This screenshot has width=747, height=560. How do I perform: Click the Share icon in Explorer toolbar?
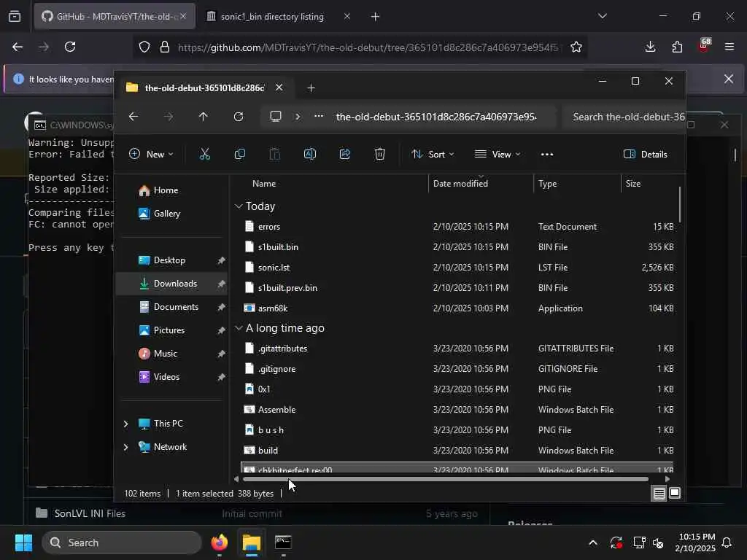[x=345, y=154]
